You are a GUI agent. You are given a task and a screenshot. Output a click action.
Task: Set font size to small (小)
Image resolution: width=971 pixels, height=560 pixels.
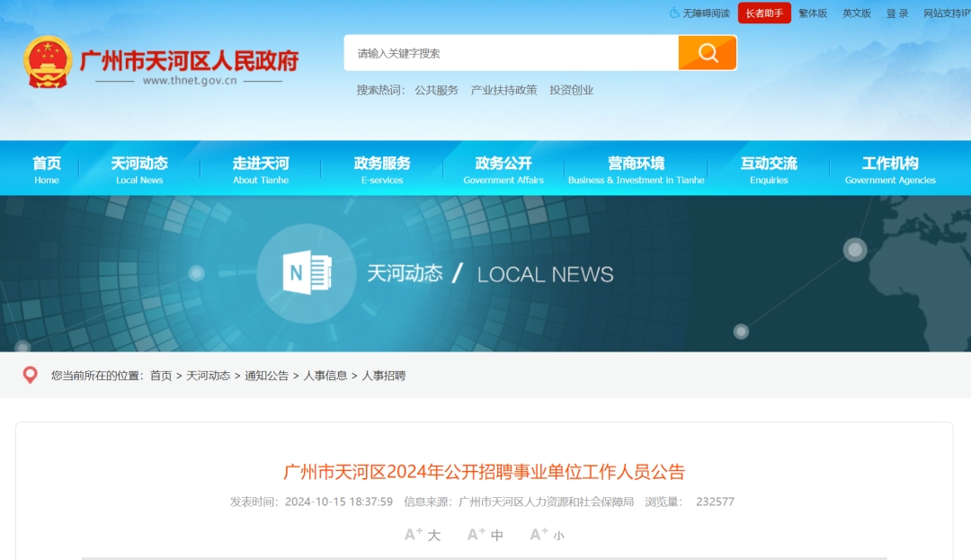tap(548, 535)
